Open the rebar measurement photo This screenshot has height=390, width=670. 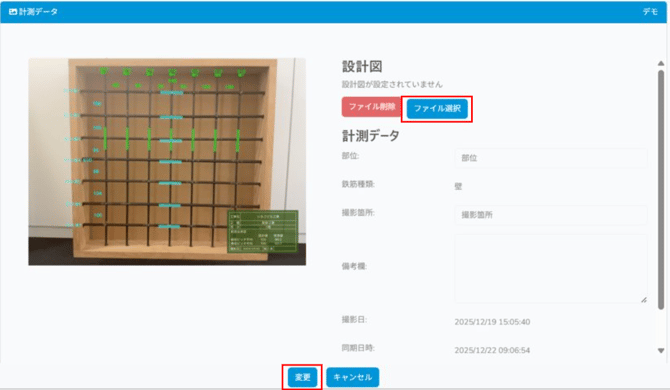pyautogui.click(x=167, y=162)
